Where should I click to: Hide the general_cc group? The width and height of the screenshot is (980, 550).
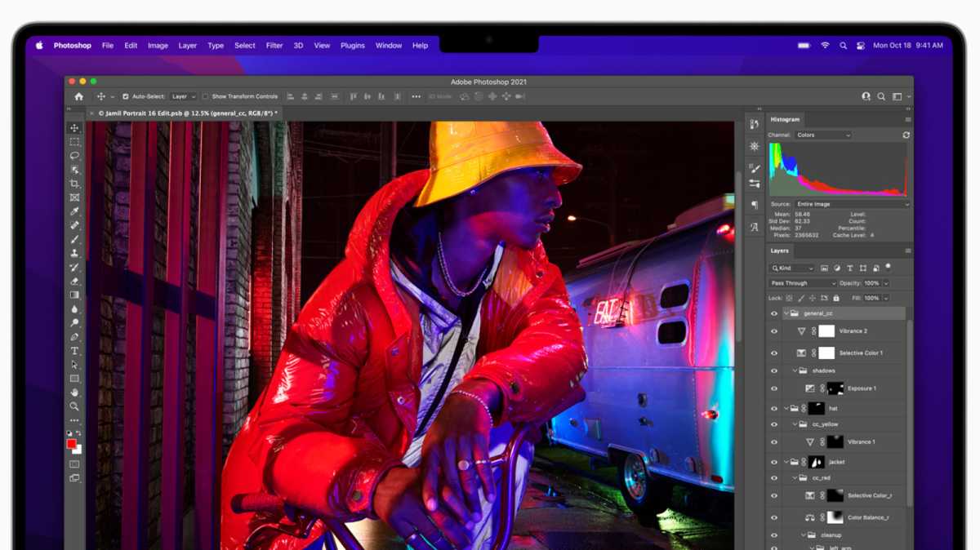774,313
